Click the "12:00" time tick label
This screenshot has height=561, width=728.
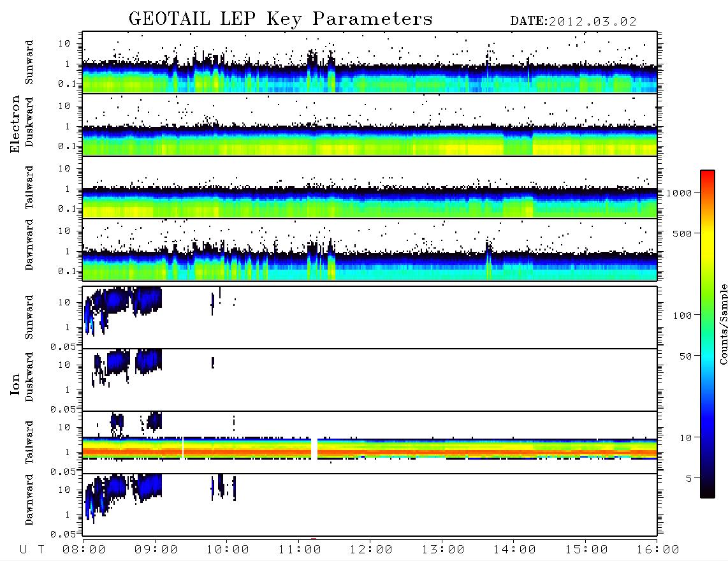(x=371, y=550)
